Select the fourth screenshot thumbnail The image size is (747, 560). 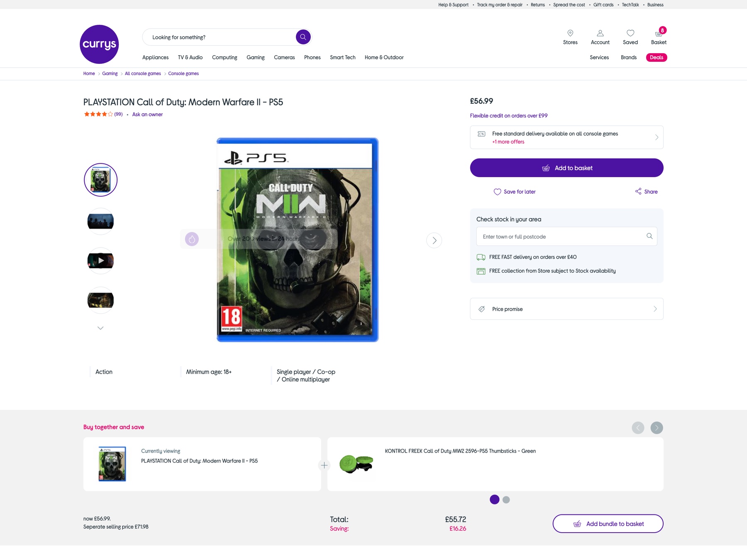100,300
